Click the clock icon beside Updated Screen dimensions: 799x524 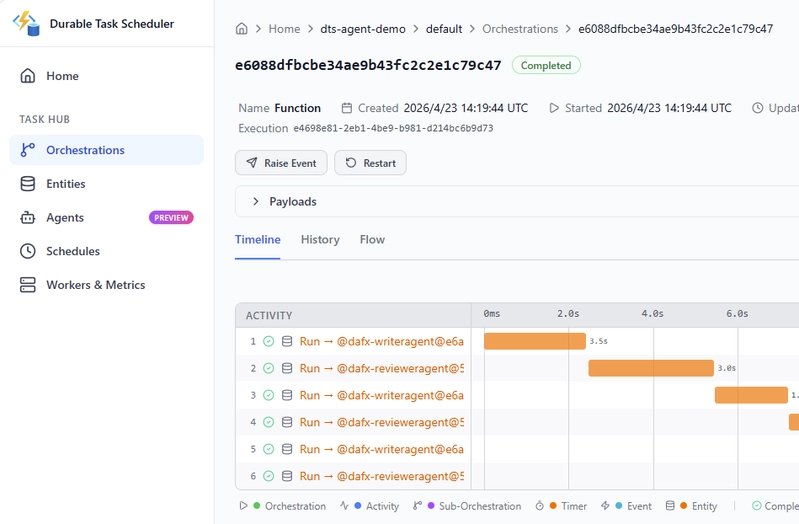[x=758, y=108]
